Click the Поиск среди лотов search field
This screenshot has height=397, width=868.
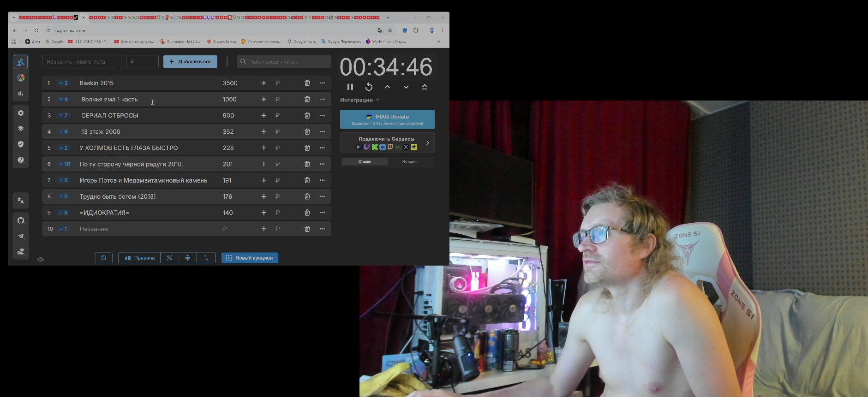pyautogui.click(x=284, y=62)
